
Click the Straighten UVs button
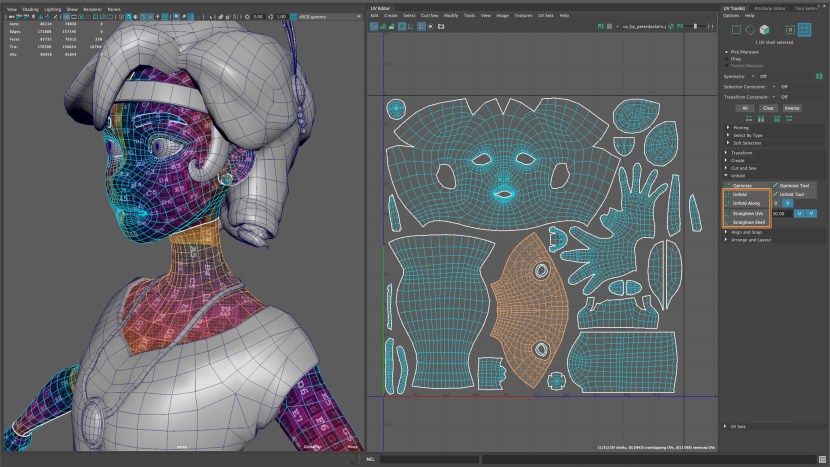pyautogui.click(x=748, y=213)
